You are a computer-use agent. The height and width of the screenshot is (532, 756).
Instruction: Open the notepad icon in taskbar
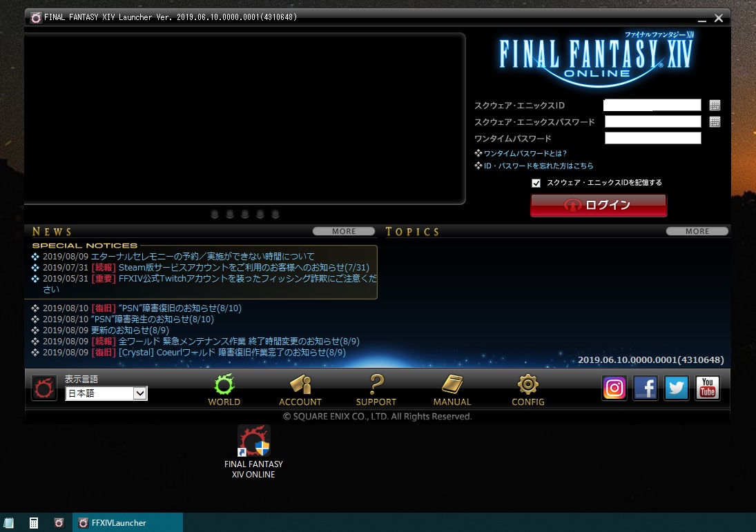pyautogui.click(x=9, y=523)
